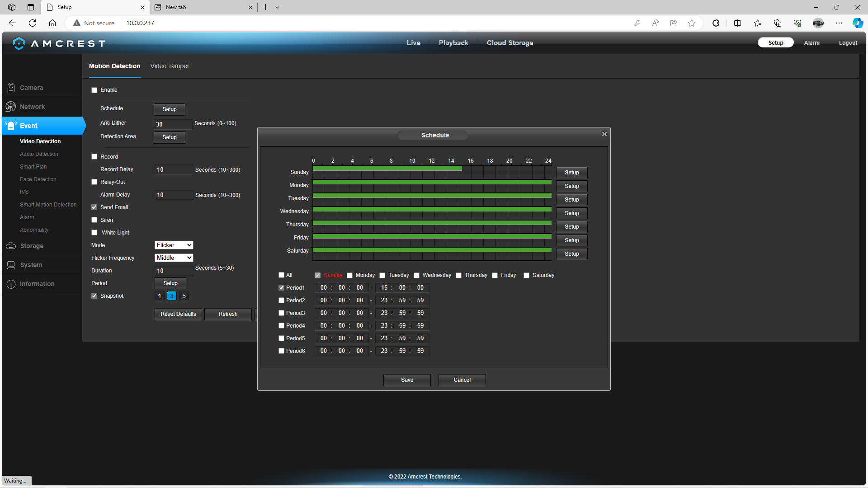868x488 pixels.
Task: Click Setup button for Wednesday row
Action: pyautogui.click(x=572, y=213)
